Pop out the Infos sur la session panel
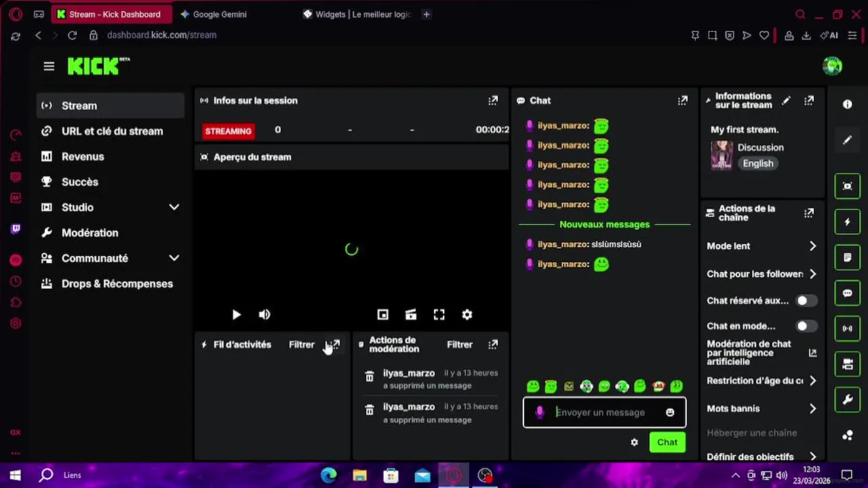The height and width of the screenshot is (488, 868). tap(493, 100)
